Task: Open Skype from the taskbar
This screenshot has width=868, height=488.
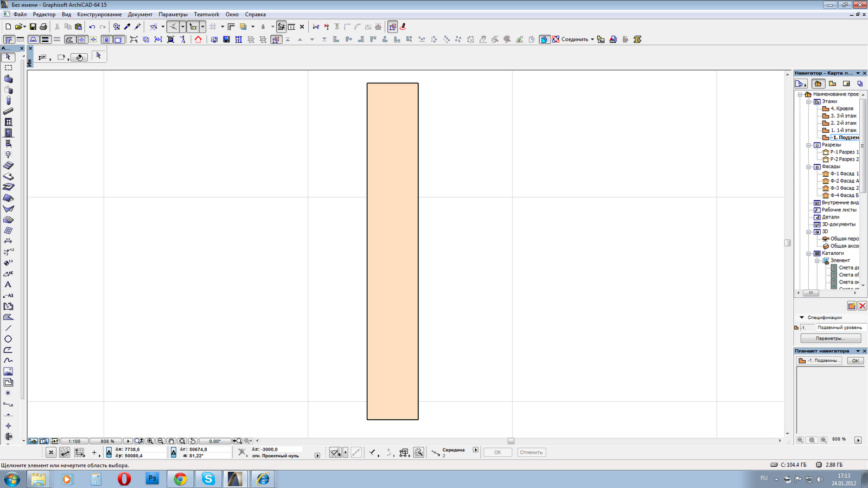Action: [x=208, y=479]
